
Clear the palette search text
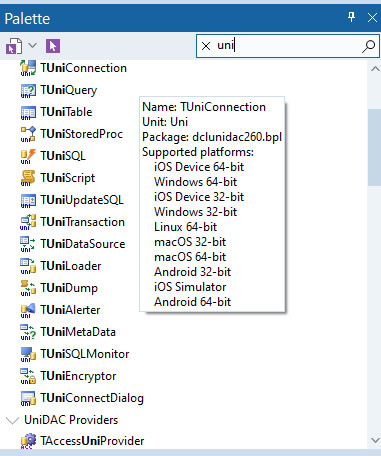[x=206, y=46]
